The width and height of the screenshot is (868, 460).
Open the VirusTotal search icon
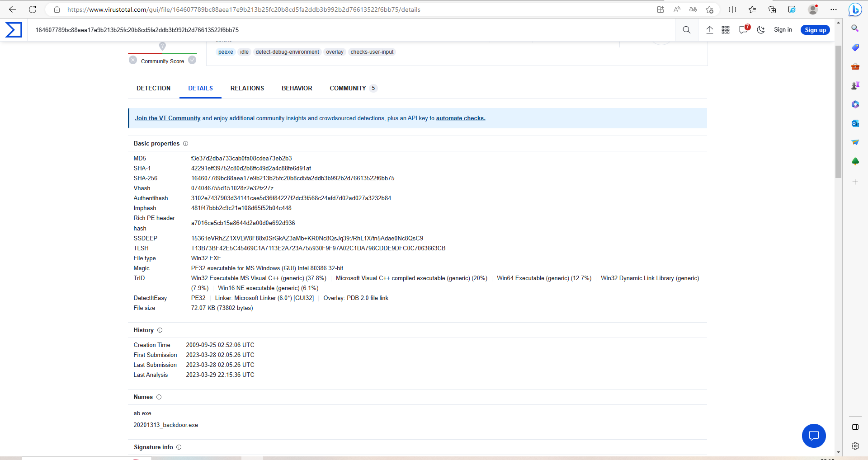686,30
